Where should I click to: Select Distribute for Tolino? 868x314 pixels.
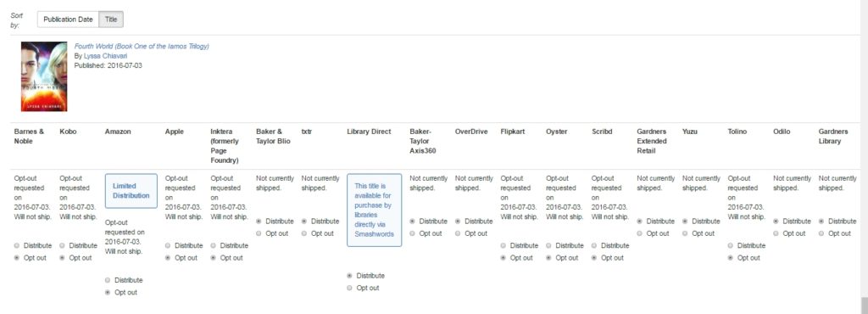(730, 245)
